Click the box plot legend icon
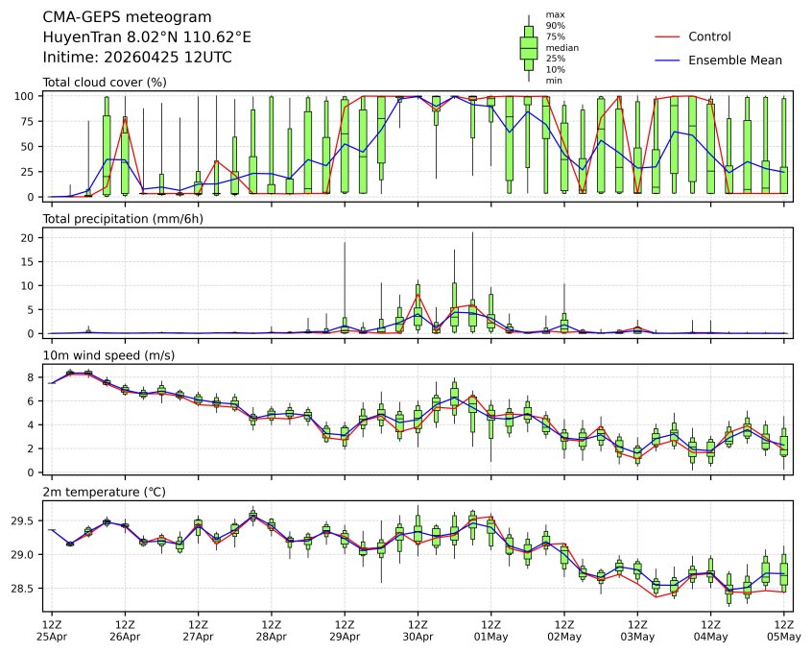812x653 pixels. click(528, 47)
